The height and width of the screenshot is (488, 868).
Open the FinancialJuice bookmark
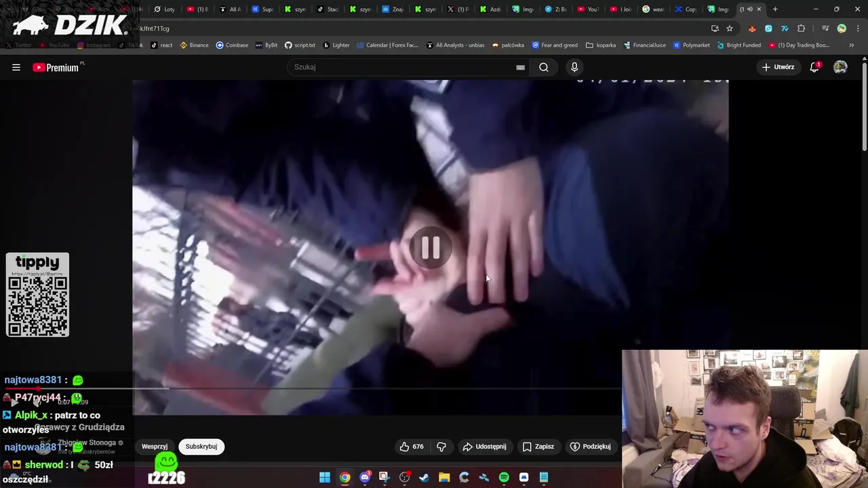644,45
